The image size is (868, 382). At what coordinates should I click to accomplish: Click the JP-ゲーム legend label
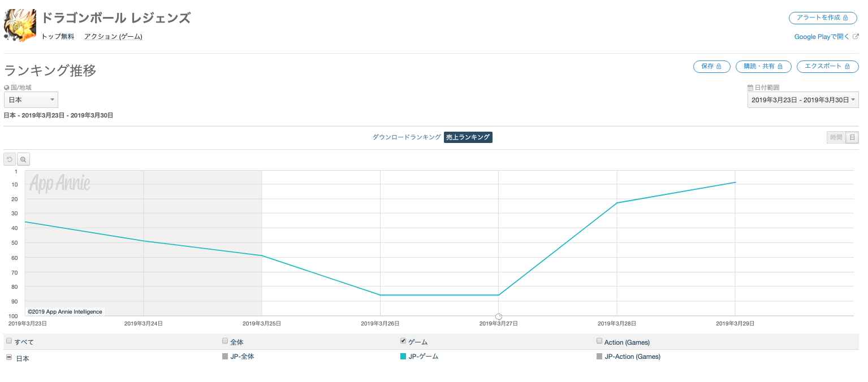coord(424,357)
